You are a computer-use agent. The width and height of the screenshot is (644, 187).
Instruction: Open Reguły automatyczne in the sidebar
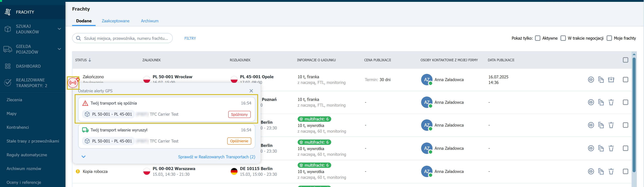(27, 155)
